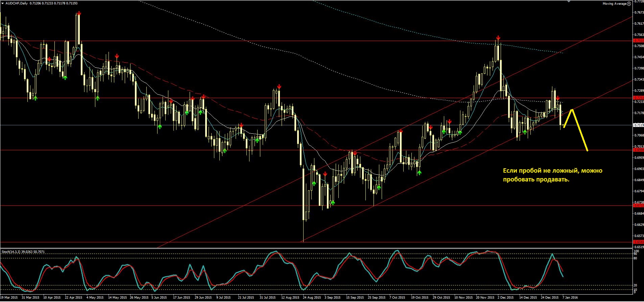Click price scale label 0.7343

coord(639,80)
